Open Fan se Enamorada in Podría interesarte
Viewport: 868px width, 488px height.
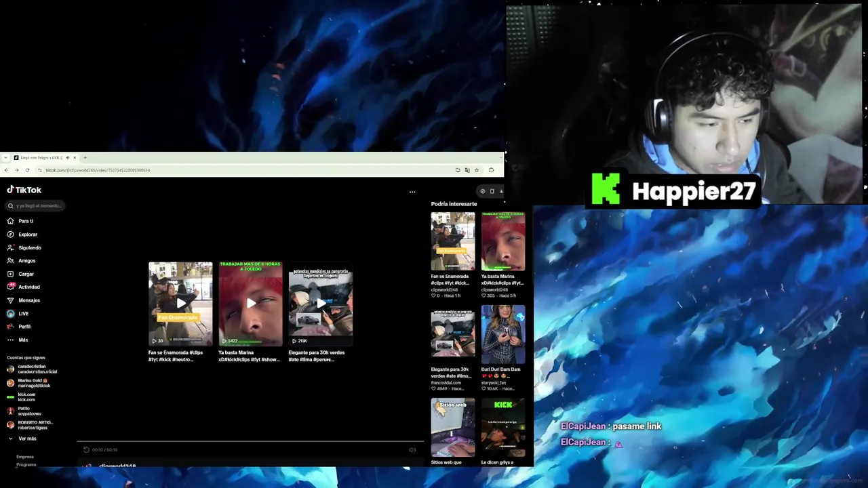tap(453, 241)
